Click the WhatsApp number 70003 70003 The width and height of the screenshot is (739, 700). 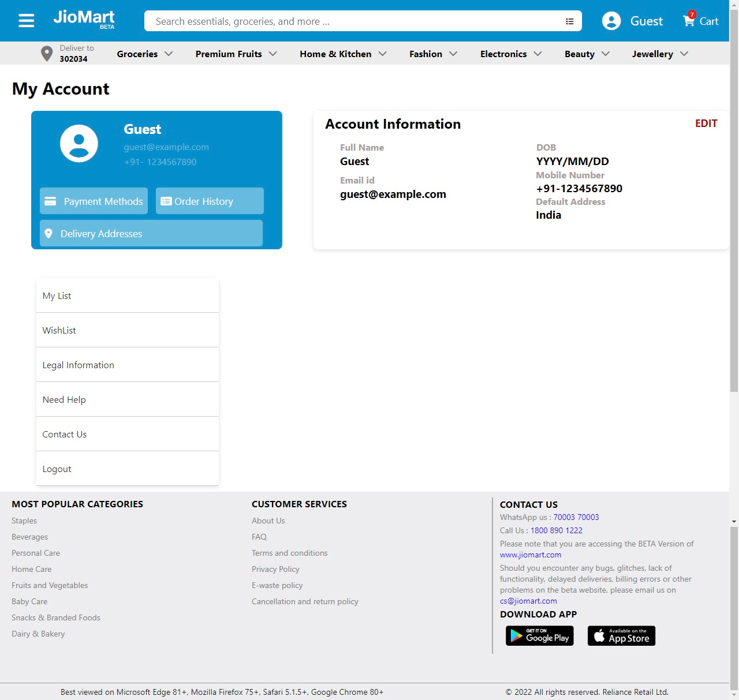tap(576, 517)
